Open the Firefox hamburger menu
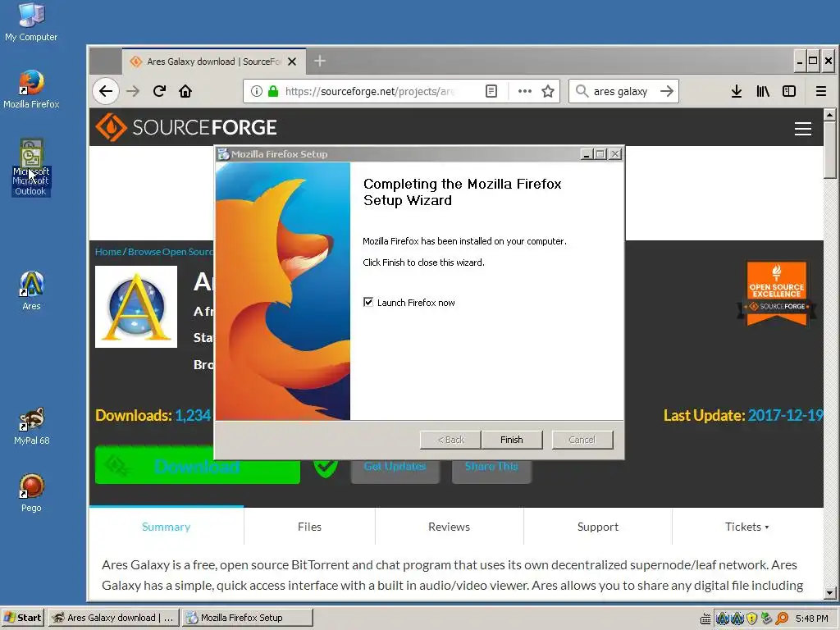This screenshot has height=630, width=840. (820, 91)
